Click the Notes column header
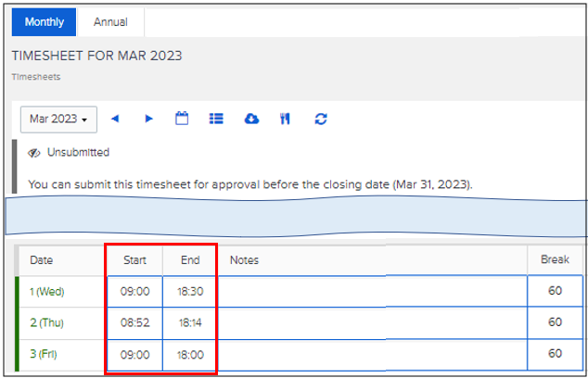The height and width of the screenshot is (378, 588). pos(244,260)
